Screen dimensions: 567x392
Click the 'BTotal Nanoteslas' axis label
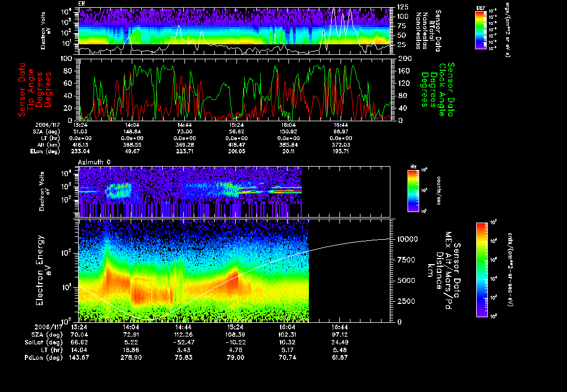pyautogui.click(x=429, y=31)
